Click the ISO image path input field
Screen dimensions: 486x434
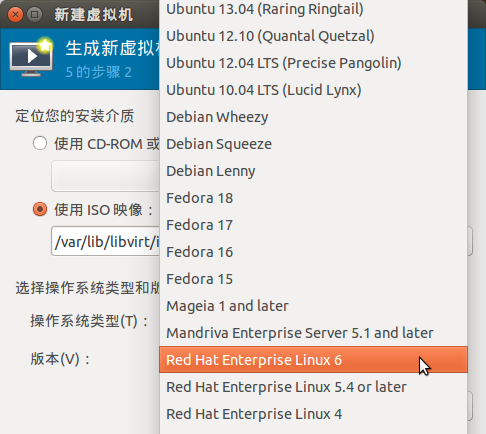click(x=105, y=241)
